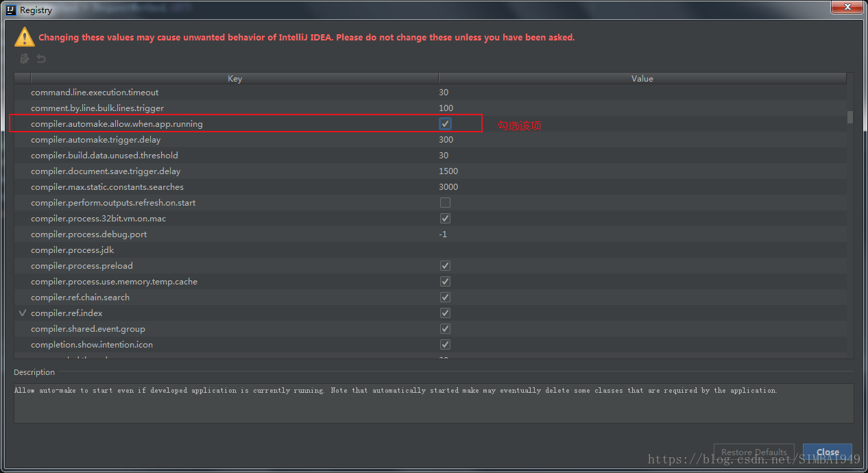Select compiler.perform.outputs.refresh.on.start key text
Viewport: 868px width, 473px height.
tap(113, 202)
